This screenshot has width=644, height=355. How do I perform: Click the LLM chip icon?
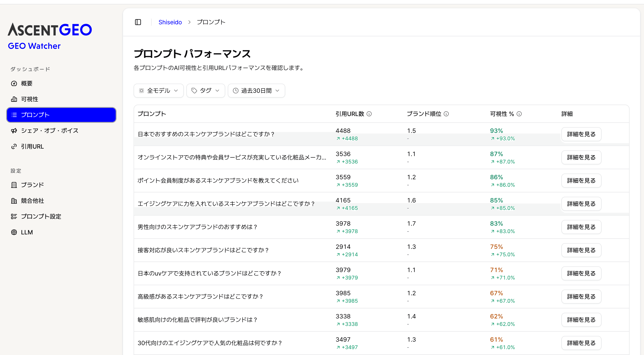[14, 232]
